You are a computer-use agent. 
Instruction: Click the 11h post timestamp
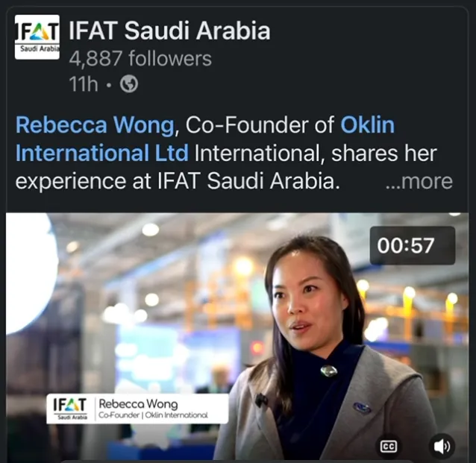tap(84, 84)
